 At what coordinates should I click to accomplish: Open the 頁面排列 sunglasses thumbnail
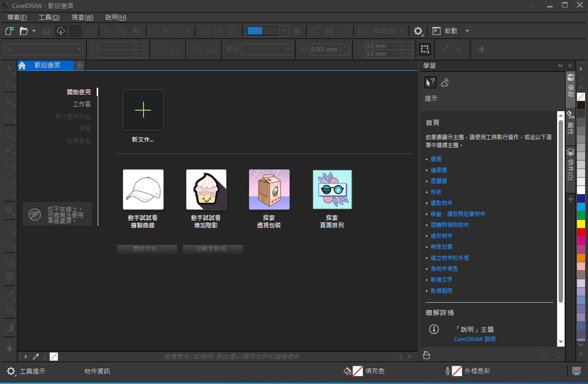332,190
